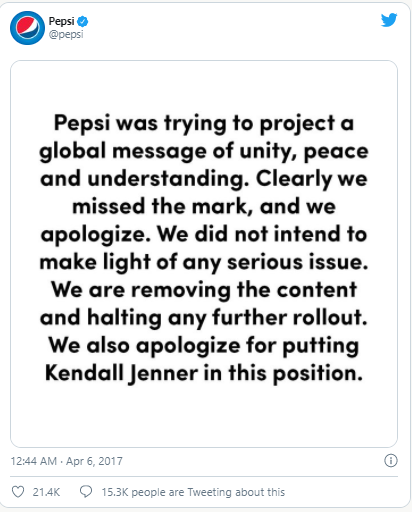
Task: Open the apology statement image
Action: coord(204,254)
